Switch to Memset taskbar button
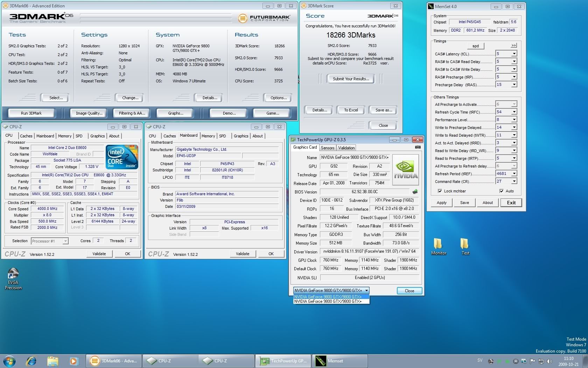 tap(339, 361)
